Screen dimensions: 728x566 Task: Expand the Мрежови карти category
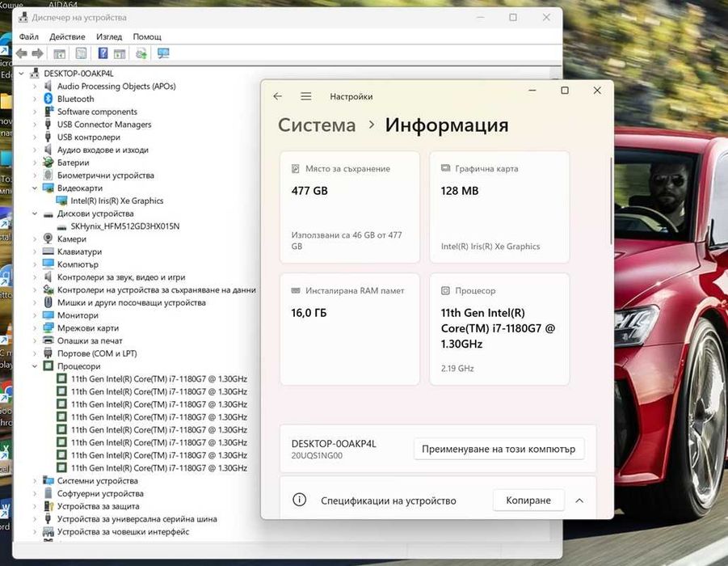click(x=35, y=328)
